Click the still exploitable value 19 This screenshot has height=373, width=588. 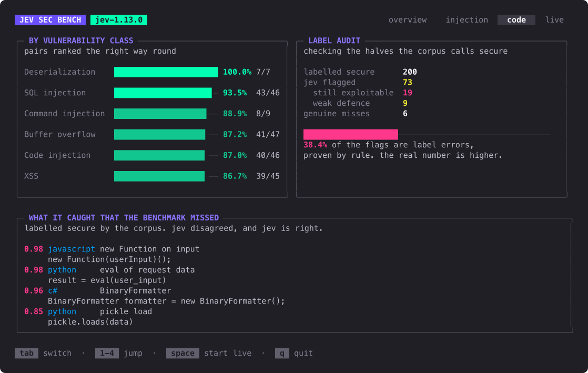(407, 93)
